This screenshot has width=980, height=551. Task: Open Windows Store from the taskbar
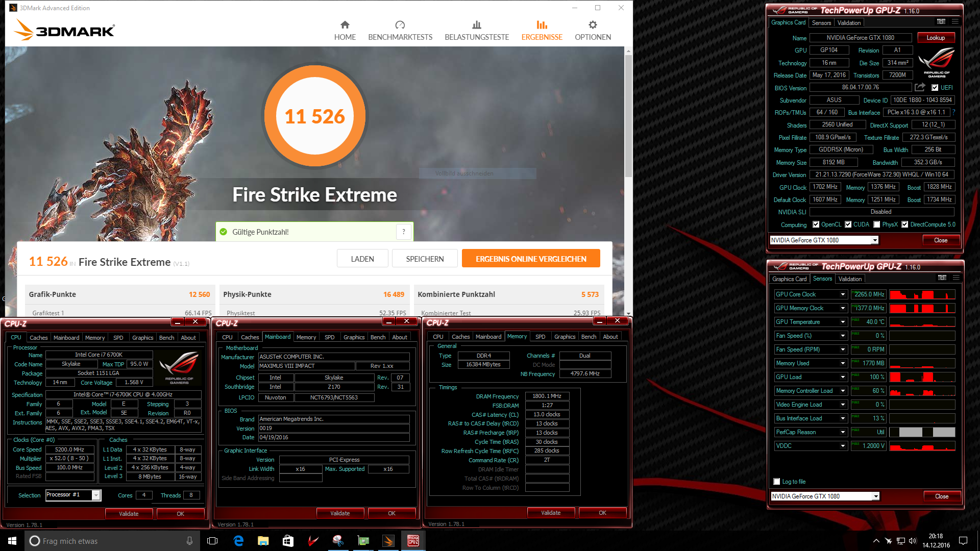coord(288,541)
